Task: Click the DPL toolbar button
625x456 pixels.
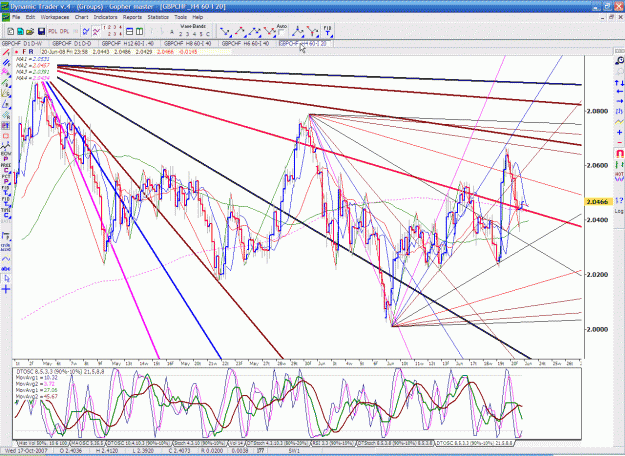Action: pos(65,31)
